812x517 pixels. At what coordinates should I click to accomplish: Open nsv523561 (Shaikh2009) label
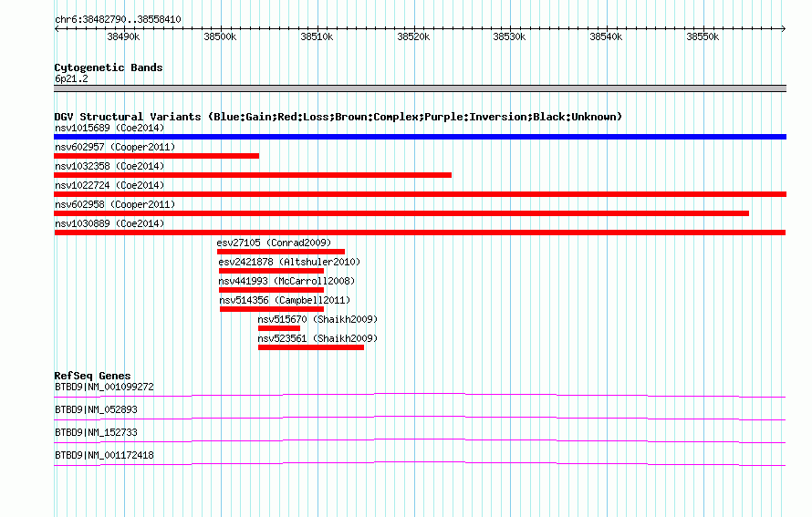click(x=318, y=338)
